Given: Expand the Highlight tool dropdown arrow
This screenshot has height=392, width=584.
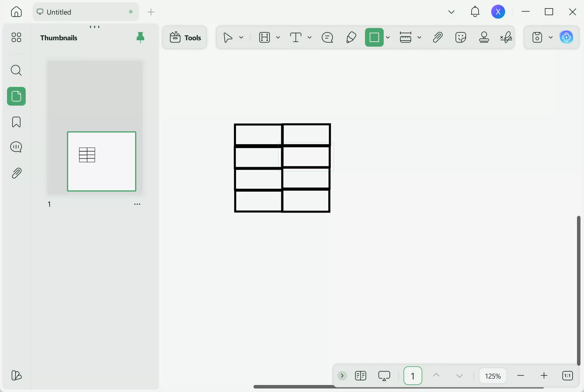Looking at the screenshot, I should click(x=278, y=37).
